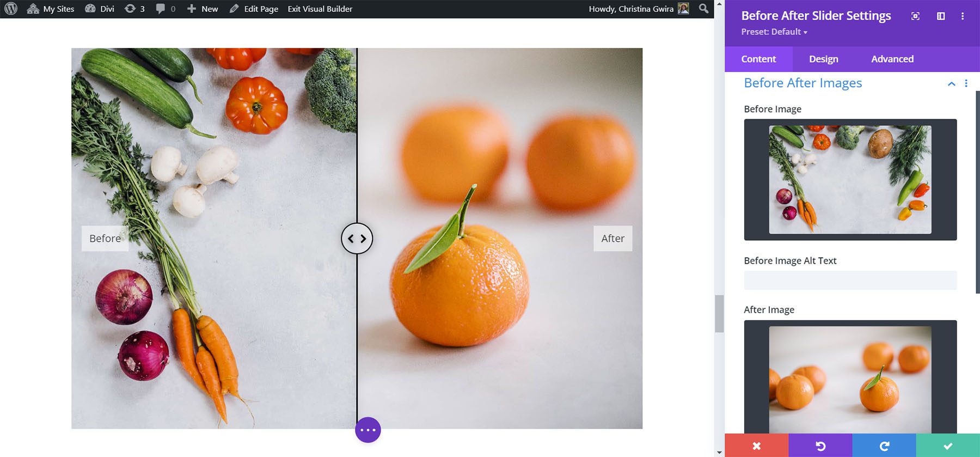This screenshot has width=980, height=457.
Task: Click the purple undo button
Action: (x=820, y=446)
